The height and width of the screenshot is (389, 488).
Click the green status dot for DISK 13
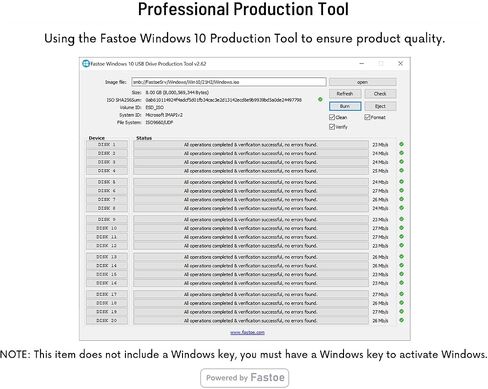pyautogui.click(x=401, y=257)
